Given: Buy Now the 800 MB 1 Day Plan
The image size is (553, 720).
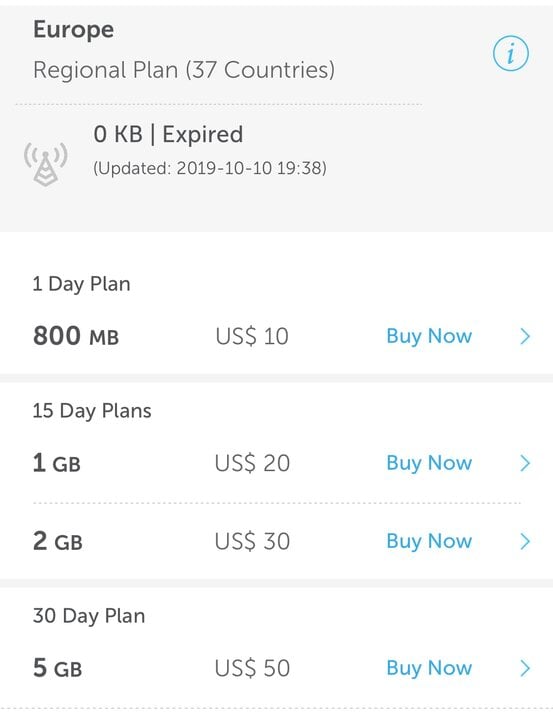Looking at the screenshot, I should 429,337.
